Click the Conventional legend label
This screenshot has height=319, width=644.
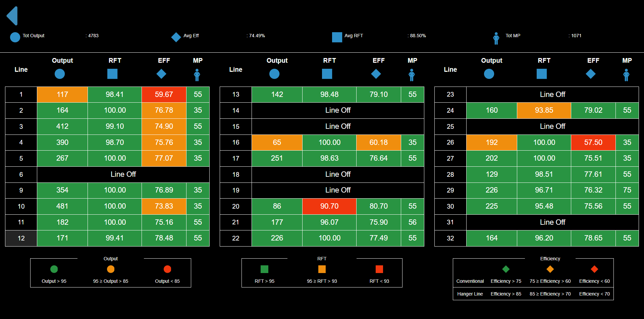pyautogui.click(x=470, y=281)
